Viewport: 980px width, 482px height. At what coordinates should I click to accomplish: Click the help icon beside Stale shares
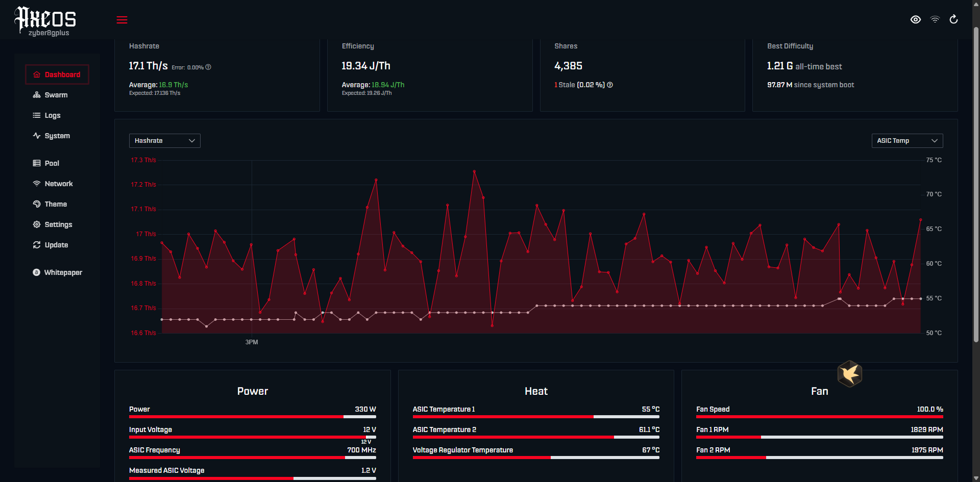click(610, 85)
